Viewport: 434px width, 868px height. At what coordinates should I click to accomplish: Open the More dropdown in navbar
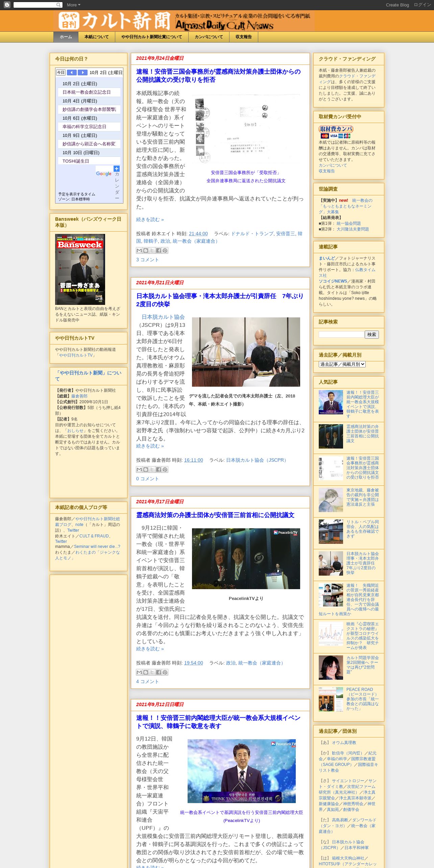pos(73,5)
